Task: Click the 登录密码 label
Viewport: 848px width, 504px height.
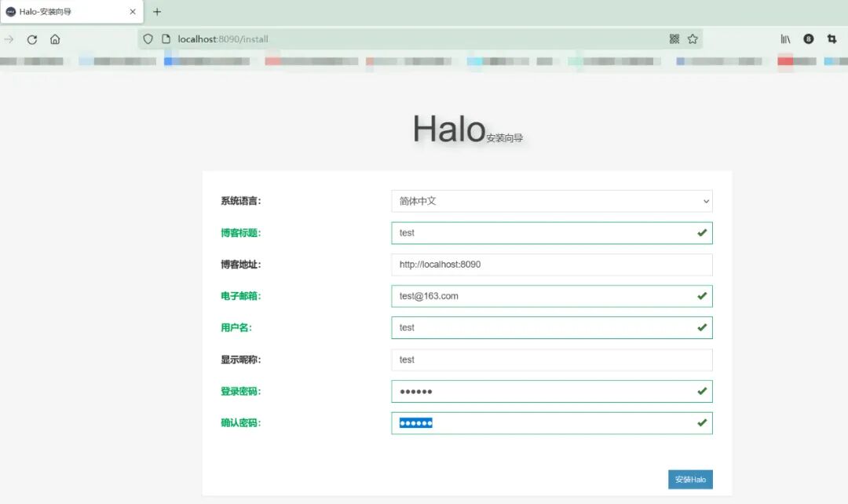Action: tap(241, 392)
